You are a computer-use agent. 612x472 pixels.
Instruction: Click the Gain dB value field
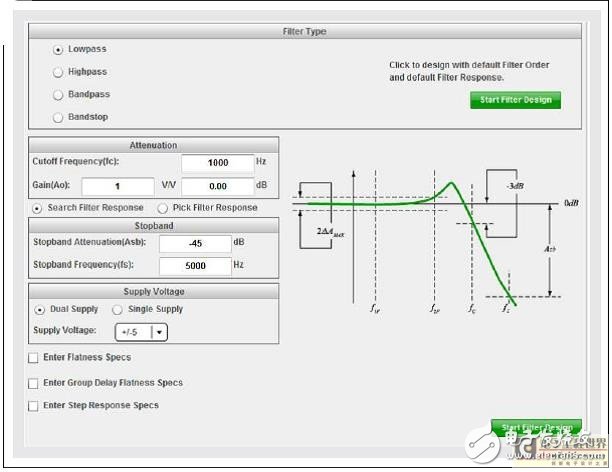point(218,186)
